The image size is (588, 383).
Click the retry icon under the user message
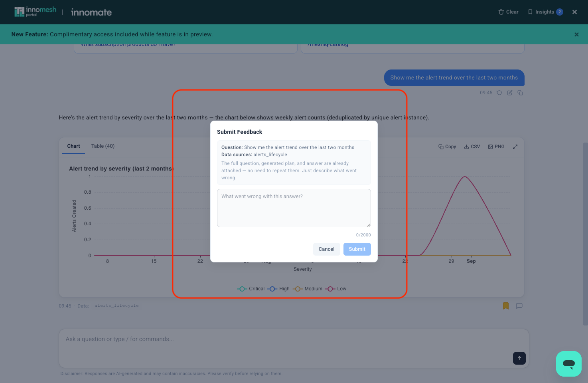(x=499, y=93)
